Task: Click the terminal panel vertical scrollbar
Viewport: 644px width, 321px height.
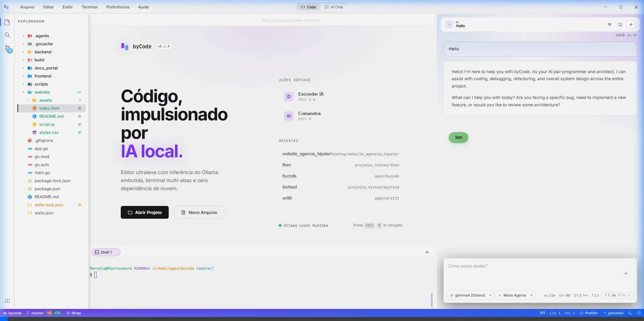Action: point(431,300)
